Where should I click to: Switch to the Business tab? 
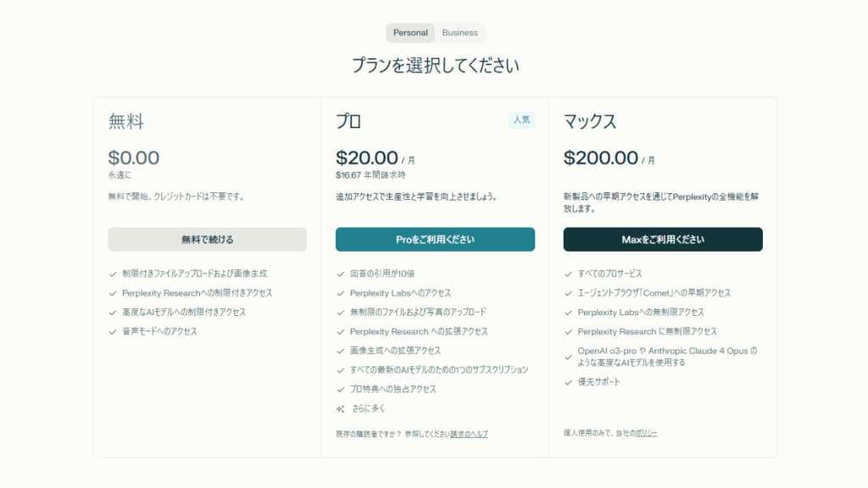click(459, 33)
